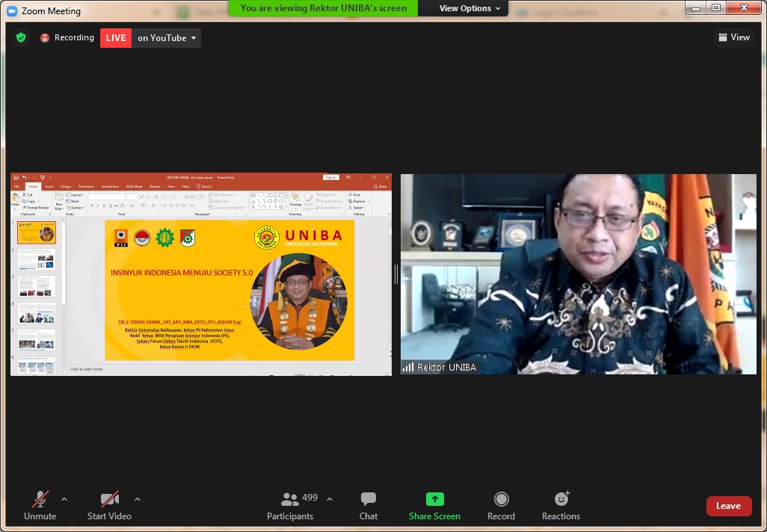767x532 pixels.
Task: Click the red LIVE badge
Action: (116, 38)
